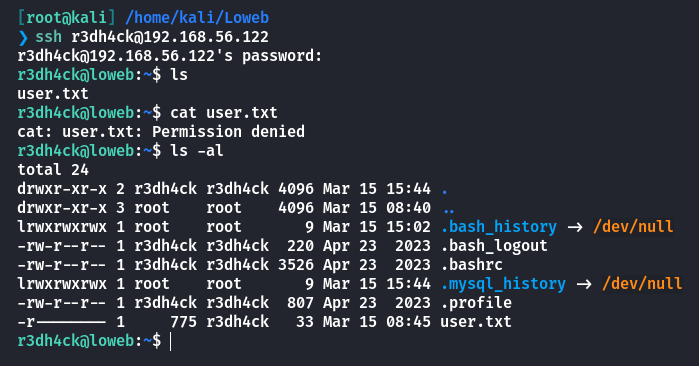Click the /home/kali/Loweb path text

(x=197, y=18)
